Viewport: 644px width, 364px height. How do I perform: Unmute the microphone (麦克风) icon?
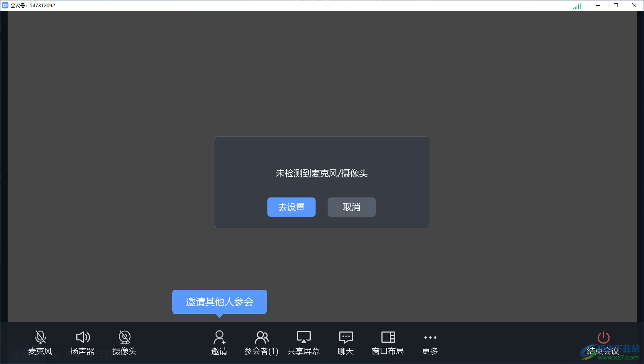pyautogui.click(x=40, y=337)
